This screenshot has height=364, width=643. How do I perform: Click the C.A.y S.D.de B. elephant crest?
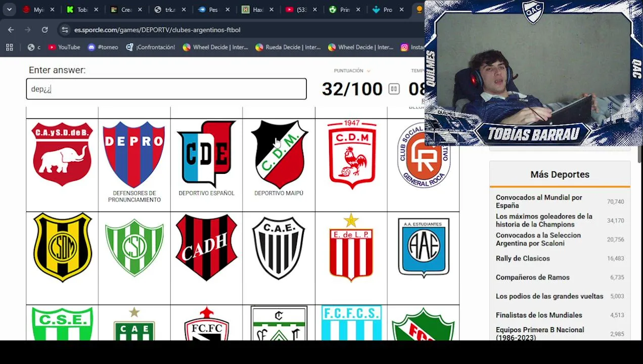[x=62, y=154]
